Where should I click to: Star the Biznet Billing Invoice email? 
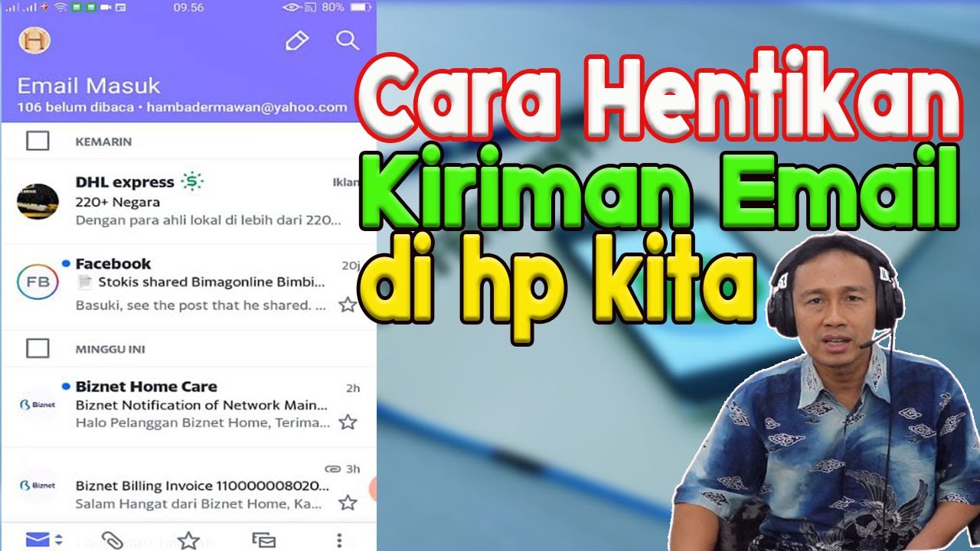click(348, 503)
